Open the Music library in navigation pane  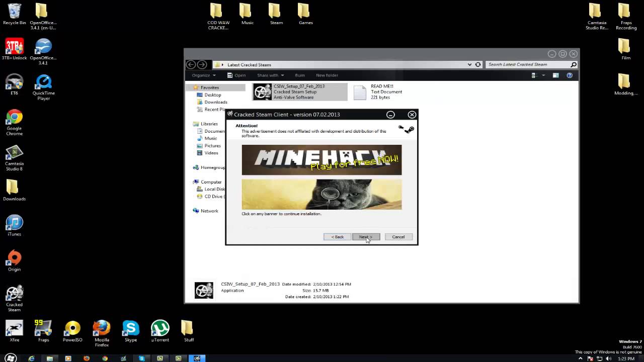point(211,138)
